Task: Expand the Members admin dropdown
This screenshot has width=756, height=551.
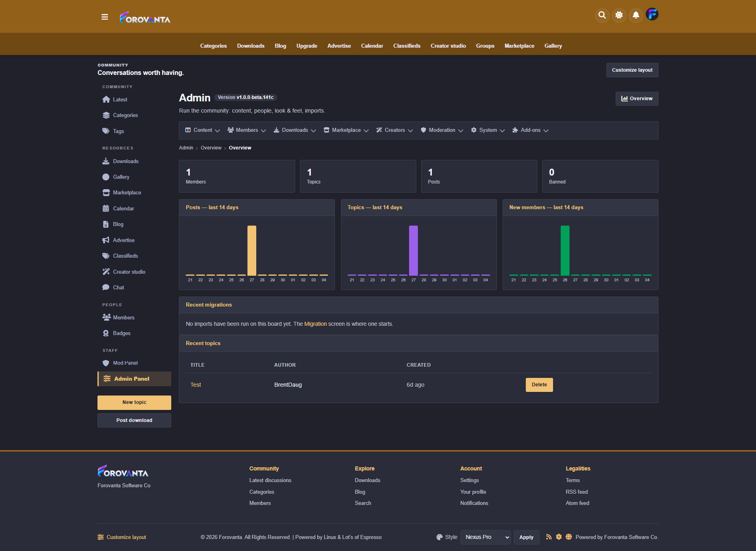Action: 247,130
